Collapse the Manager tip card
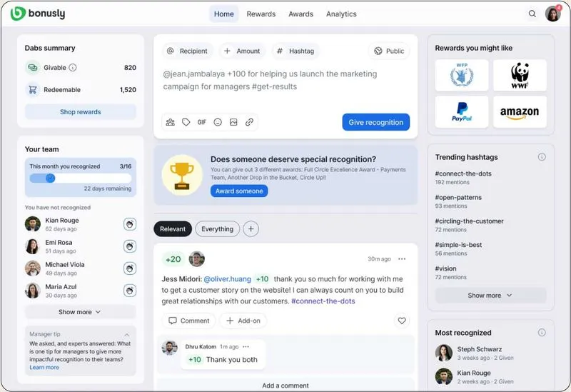 [127, 334]
